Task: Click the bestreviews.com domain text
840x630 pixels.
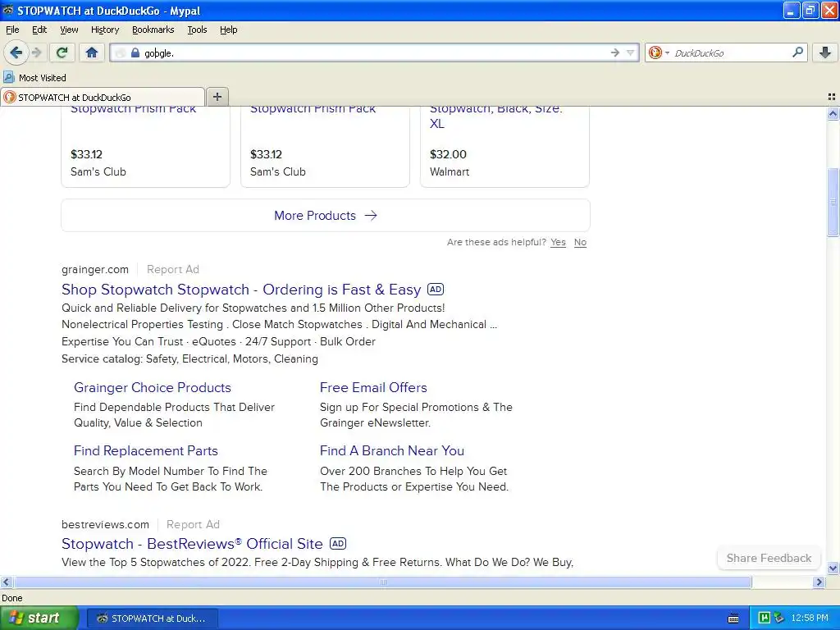Action: click(105, 524)
